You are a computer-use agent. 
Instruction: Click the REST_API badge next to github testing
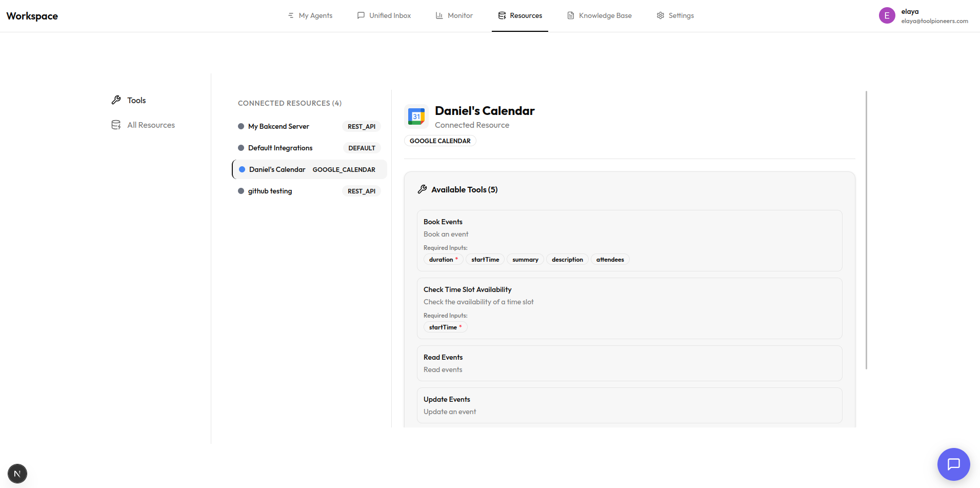[x=361, y=191]
